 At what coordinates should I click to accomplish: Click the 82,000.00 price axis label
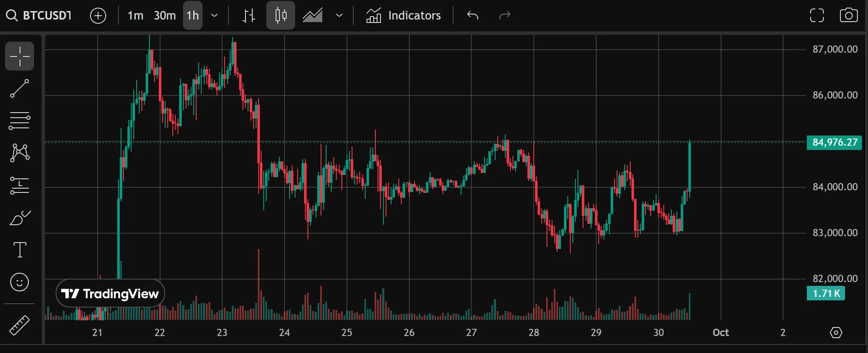(x=835, y=279)
